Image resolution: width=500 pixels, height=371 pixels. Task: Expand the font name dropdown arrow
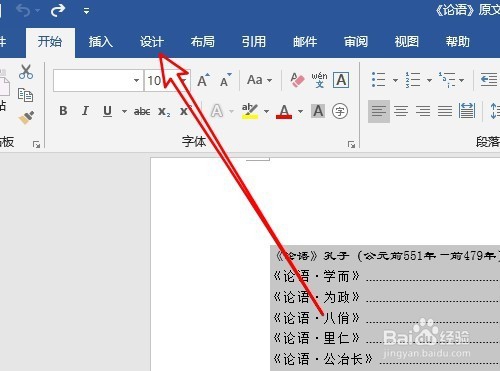(x=136, y=80)
